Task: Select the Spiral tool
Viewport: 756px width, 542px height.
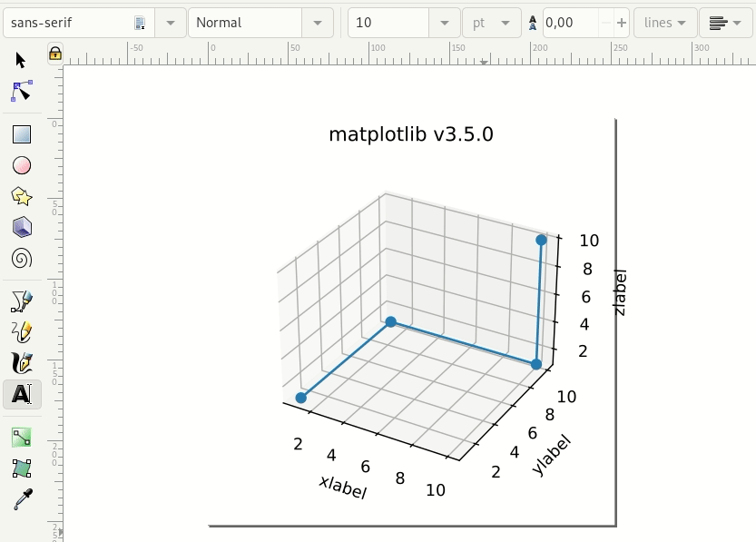Action: pos(22,259)
